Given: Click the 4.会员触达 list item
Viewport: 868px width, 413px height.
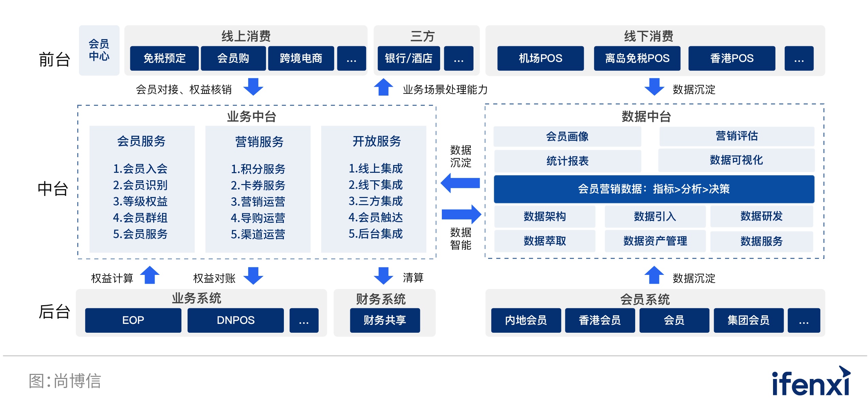Looking at the screenshot, I should [x=375, y=217].
